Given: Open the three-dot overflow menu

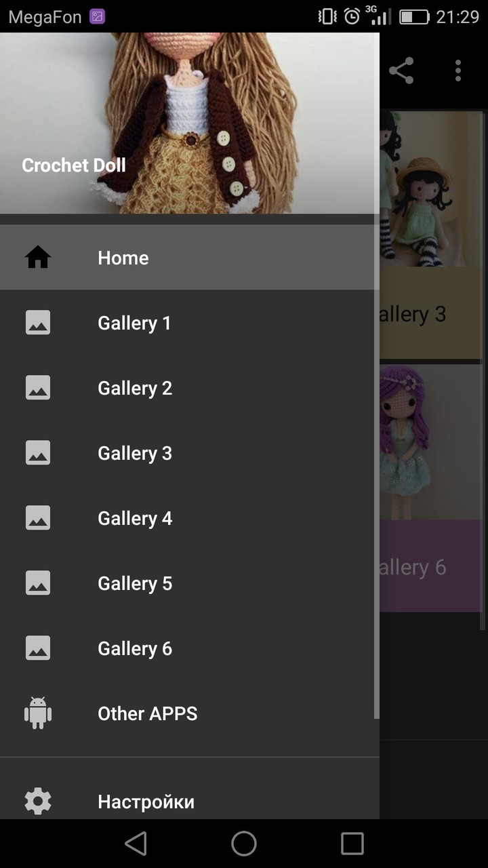Looking at the screenshot, I should point(458,71).
